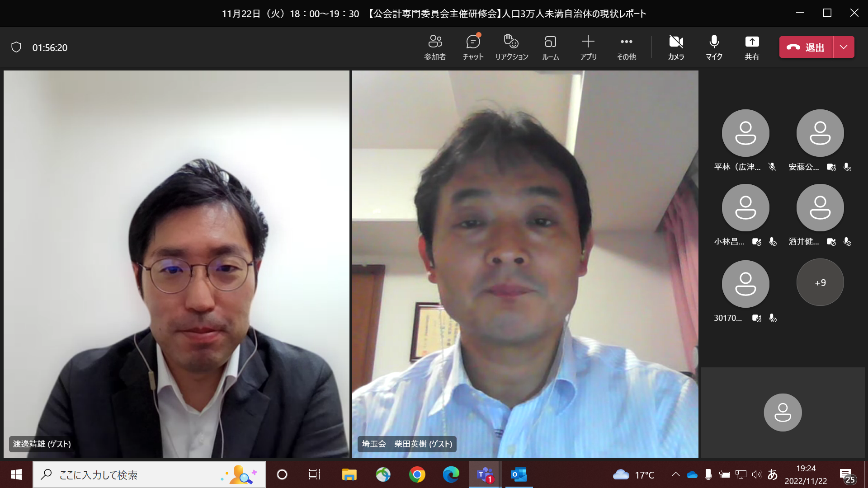Viewport: 868px width, 488px height.
Task: Click avatar of participant 30170...
Action: [745, 284]
